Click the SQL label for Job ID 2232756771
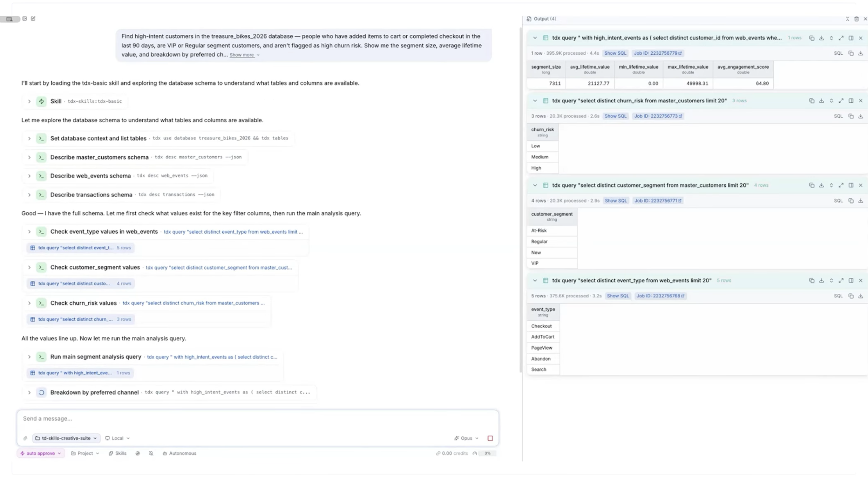The image size is (868, 478). pyautogui.click(x=838, y=201)
